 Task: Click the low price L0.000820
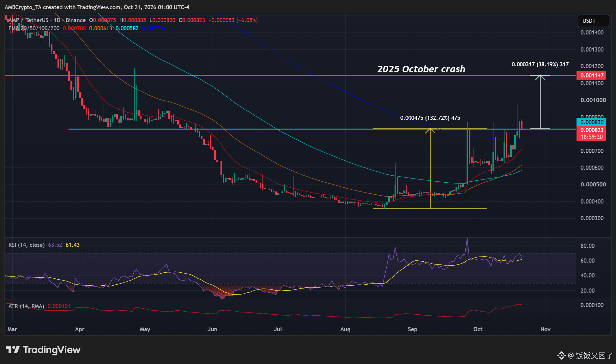coord(162,20)
